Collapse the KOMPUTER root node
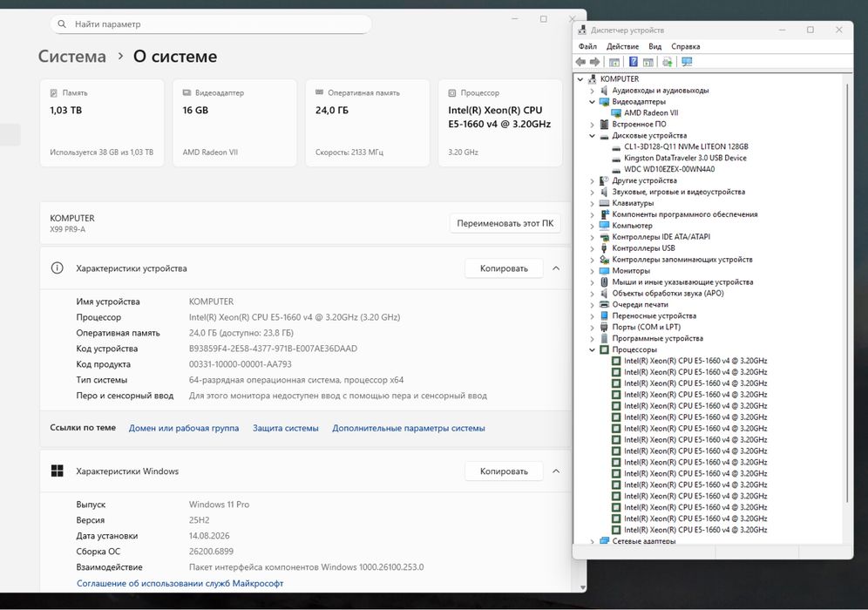The height and width of the screenshot is (610, 868). pos(580,79)
